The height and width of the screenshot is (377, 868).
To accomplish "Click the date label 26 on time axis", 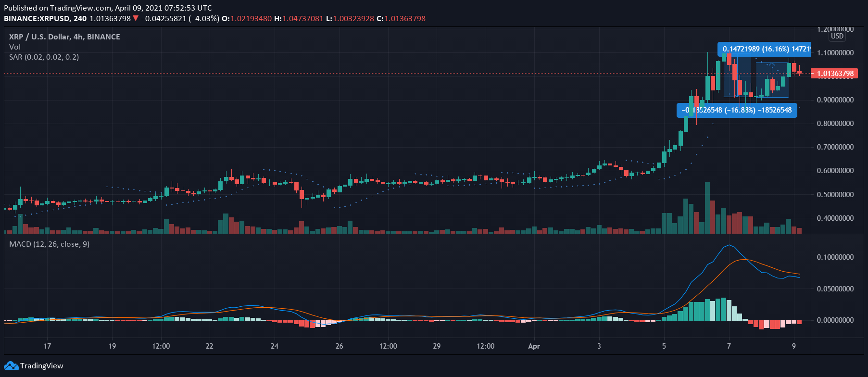I will point(340,346).
